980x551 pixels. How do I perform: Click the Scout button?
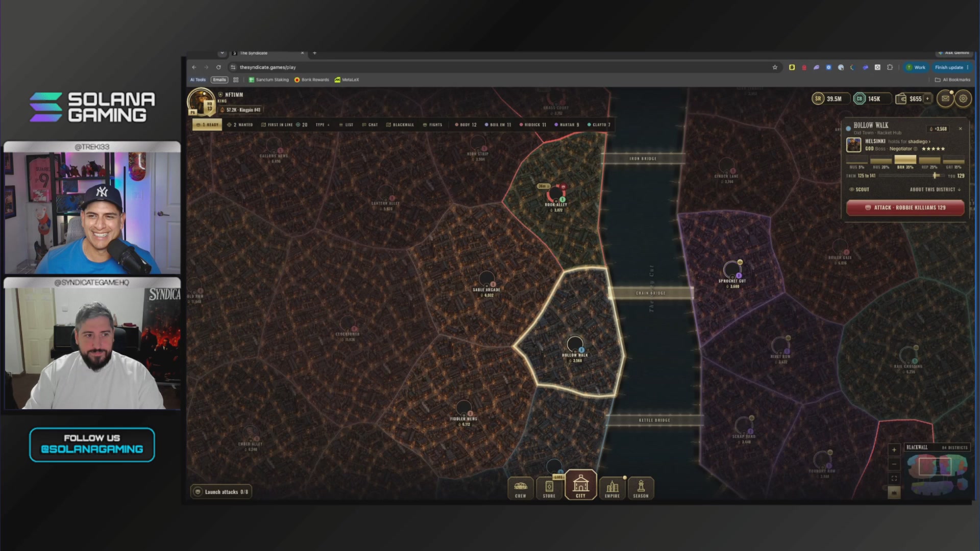point(859,189)
